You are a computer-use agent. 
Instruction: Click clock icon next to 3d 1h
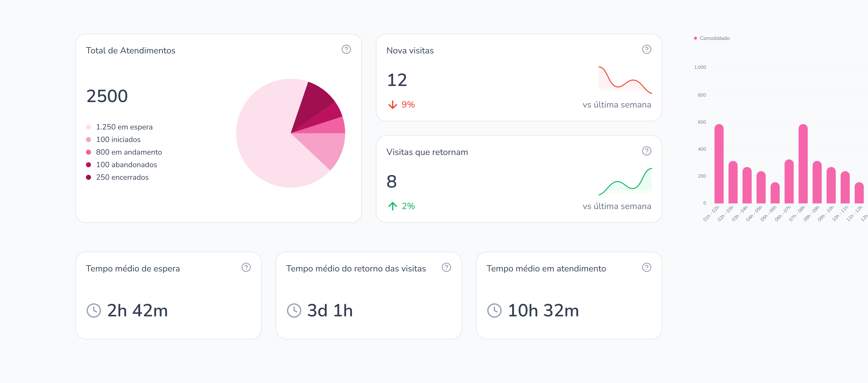(294, 310)
